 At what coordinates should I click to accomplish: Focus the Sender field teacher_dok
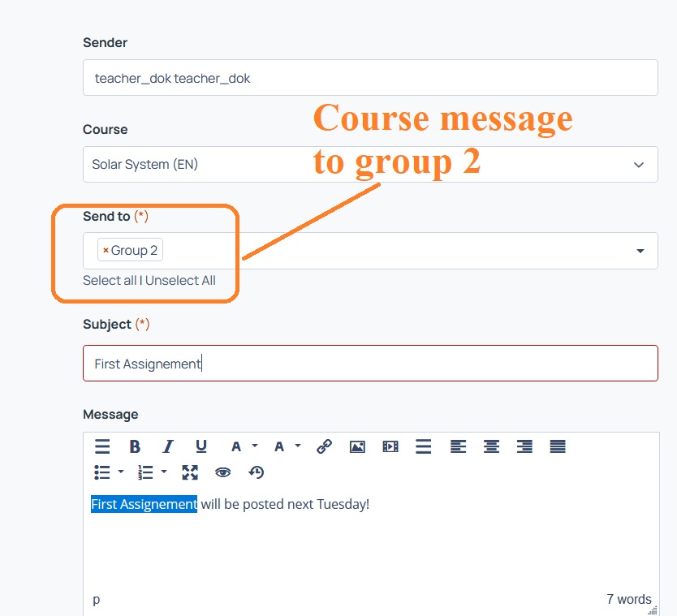tap(370, 78)
